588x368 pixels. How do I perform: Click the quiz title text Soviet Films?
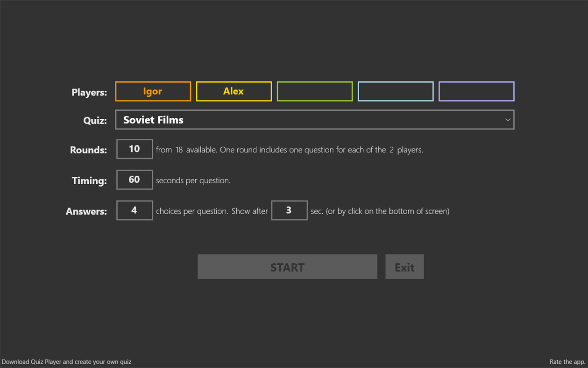pyautogui.click(x=153, y=120)
